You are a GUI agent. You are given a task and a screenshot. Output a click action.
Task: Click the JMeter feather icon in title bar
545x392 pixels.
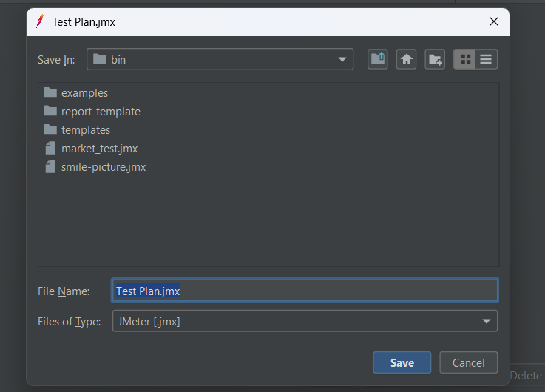click(x=40, y=22)
